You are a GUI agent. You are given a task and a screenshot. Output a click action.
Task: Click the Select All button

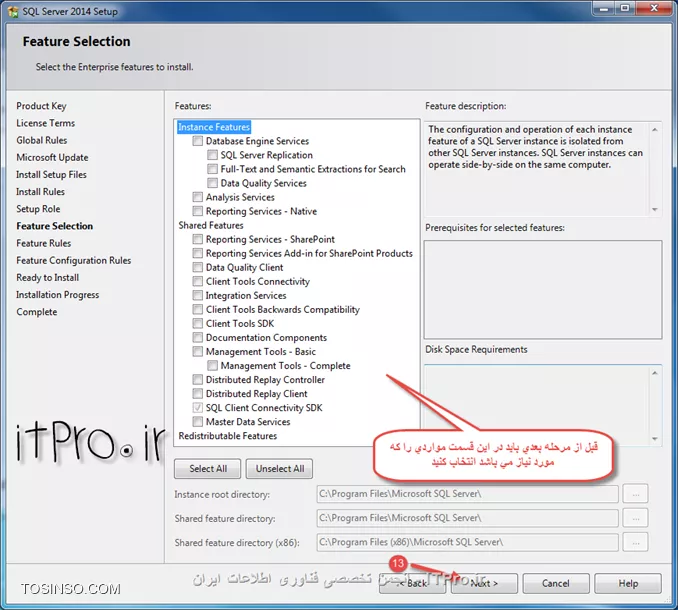(x=208, y=469)
